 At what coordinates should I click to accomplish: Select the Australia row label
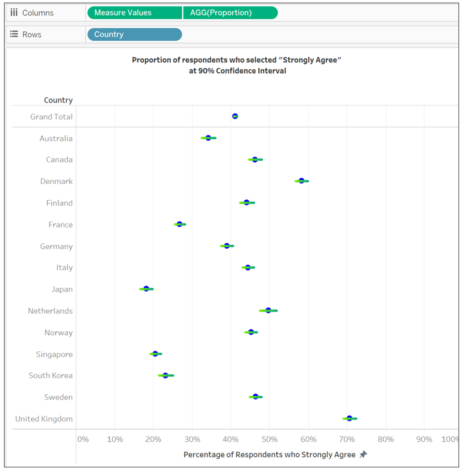(x=56, y=138)
